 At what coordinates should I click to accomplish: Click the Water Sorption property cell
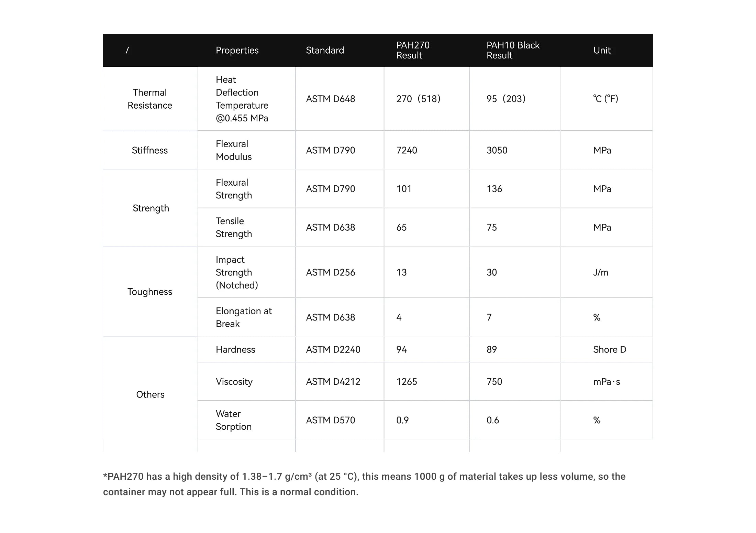pyautogui.click(x=234, y=420)
